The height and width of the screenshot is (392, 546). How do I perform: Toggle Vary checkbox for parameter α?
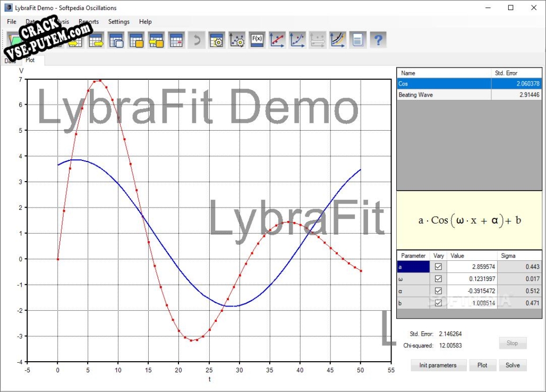(x=438, y=291)
